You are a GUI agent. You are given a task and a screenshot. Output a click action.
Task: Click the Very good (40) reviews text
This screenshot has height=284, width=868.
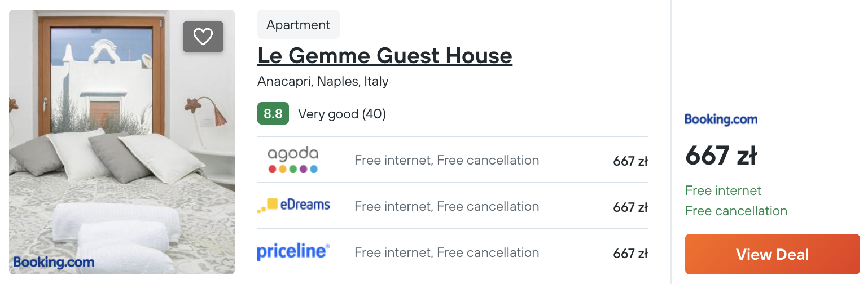pyautogui.click(x=342, y=114)
